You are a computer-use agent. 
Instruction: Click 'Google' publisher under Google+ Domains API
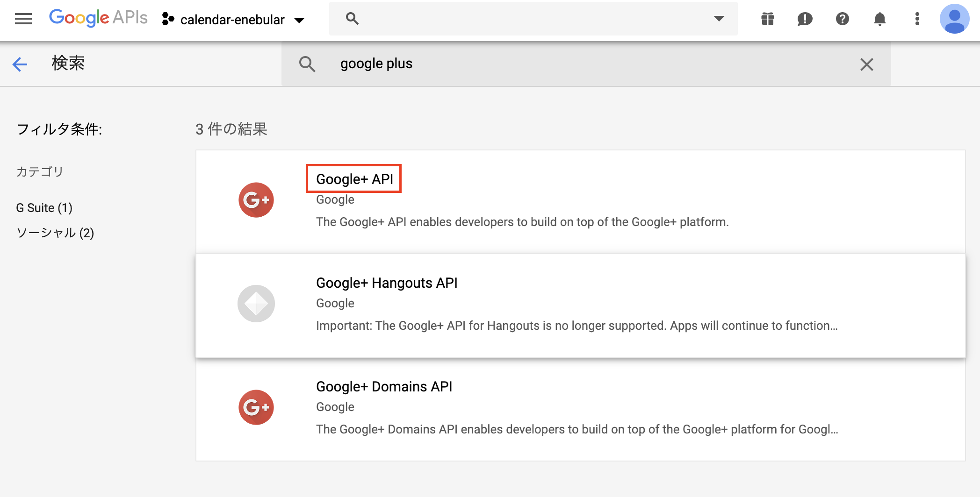pyautogui.click(x=335, y=407)
